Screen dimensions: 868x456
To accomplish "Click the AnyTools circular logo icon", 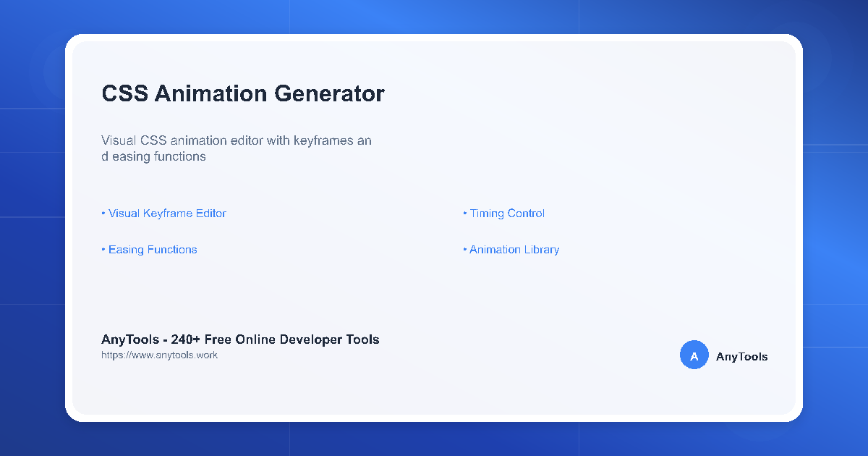I will tap(694, 355).
